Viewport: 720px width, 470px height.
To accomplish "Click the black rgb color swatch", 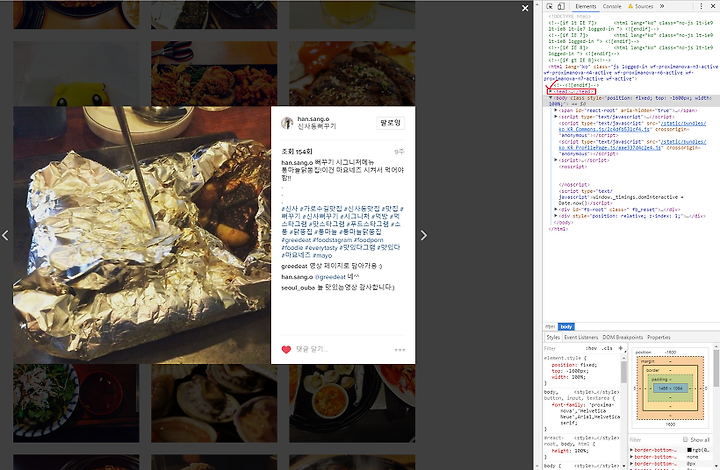I will tap(689, 450).
